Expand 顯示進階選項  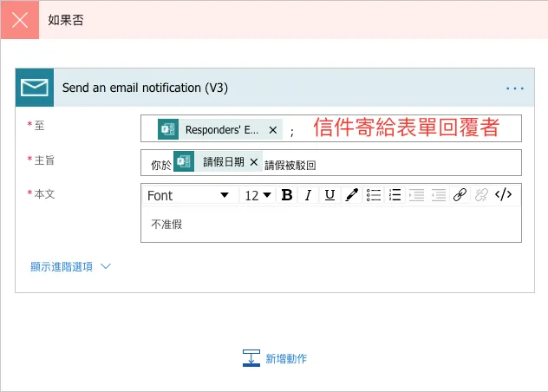pos(62,267)
